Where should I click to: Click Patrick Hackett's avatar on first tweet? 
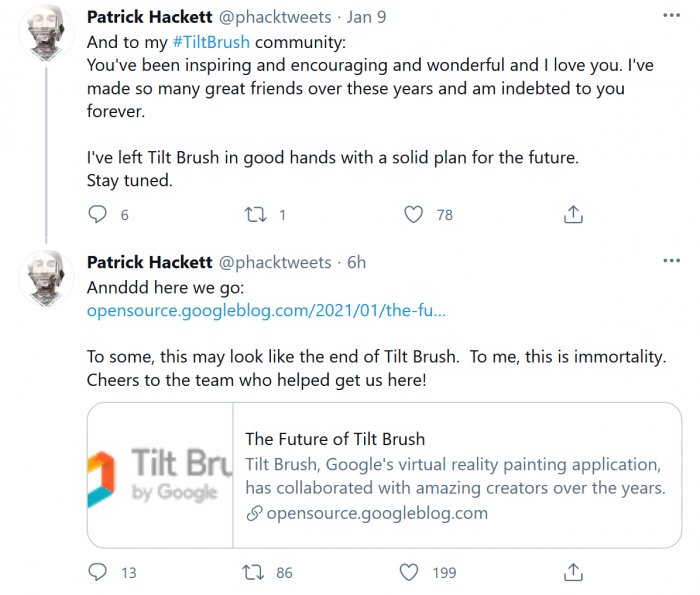click(45, 38)
